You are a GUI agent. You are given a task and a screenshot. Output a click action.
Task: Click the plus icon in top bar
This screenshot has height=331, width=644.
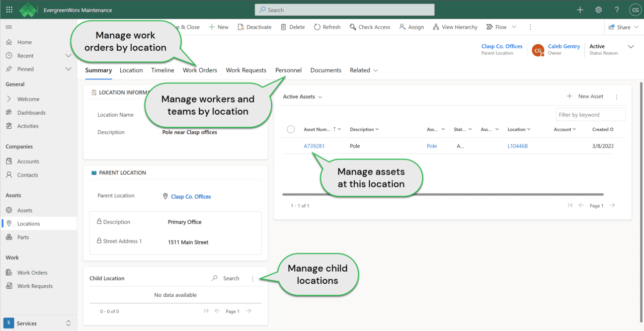(580, 10)
